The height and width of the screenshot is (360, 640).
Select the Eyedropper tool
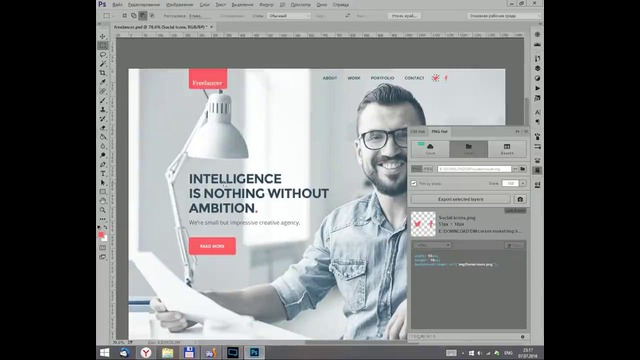103,82
